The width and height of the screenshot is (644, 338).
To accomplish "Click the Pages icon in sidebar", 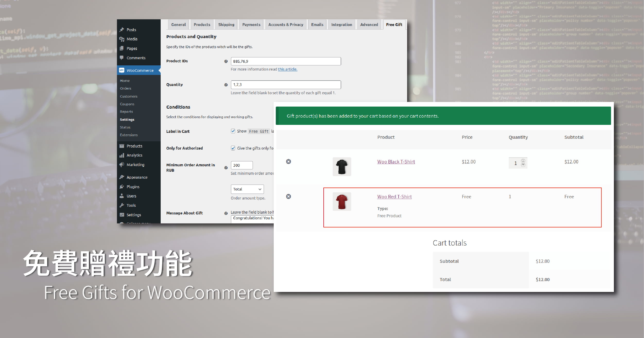I will 122,48.
